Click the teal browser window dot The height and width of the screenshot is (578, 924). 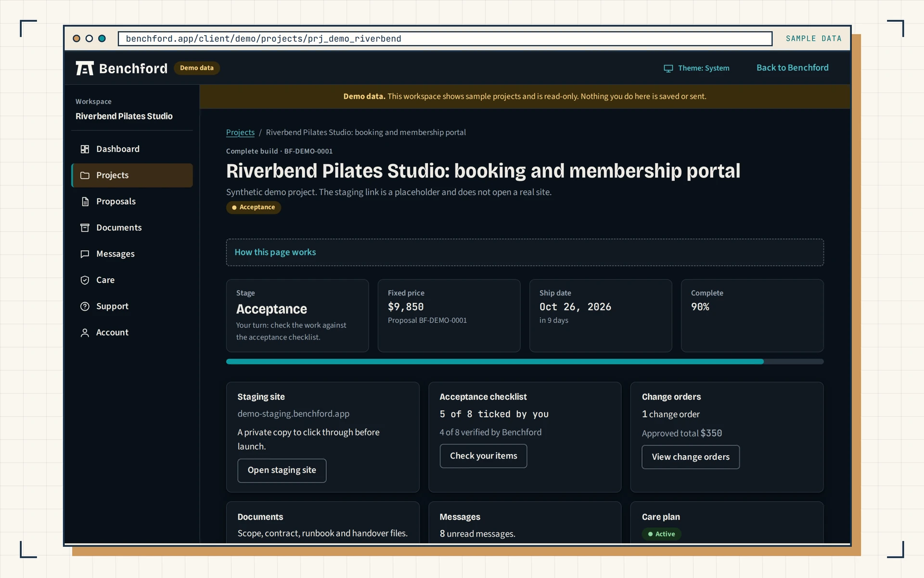tap(102, 39)
